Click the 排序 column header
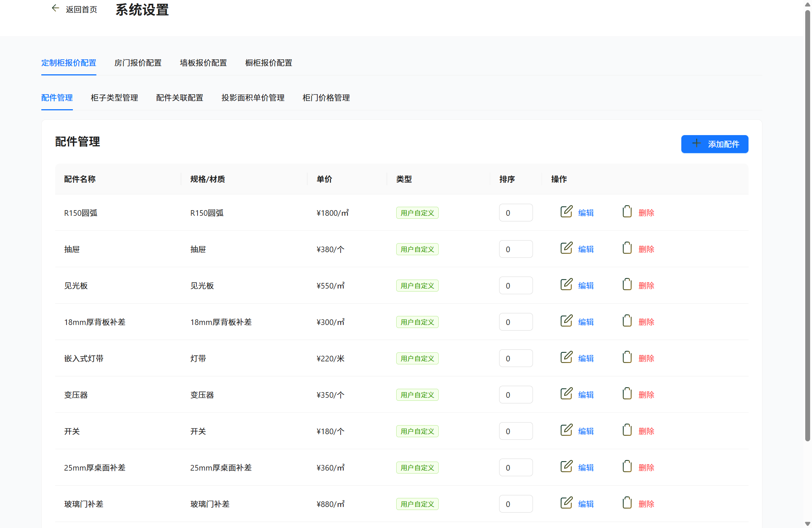 point(507,179)
